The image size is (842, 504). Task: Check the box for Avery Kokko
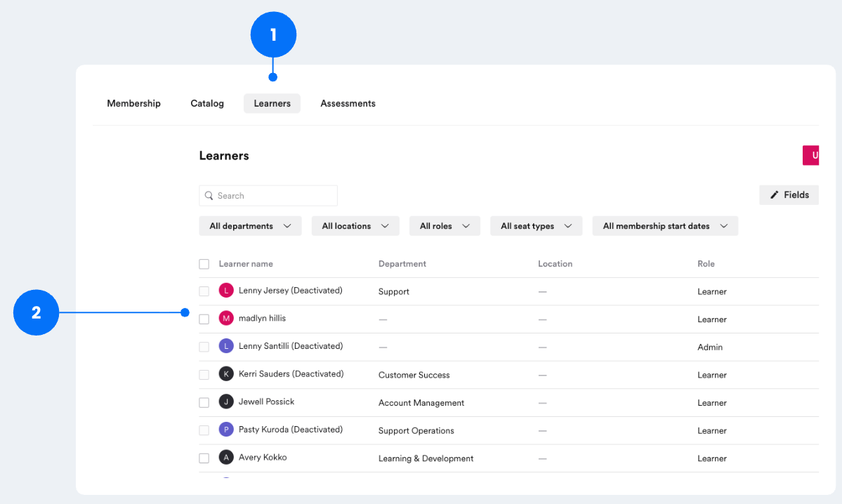click(204, 458)
